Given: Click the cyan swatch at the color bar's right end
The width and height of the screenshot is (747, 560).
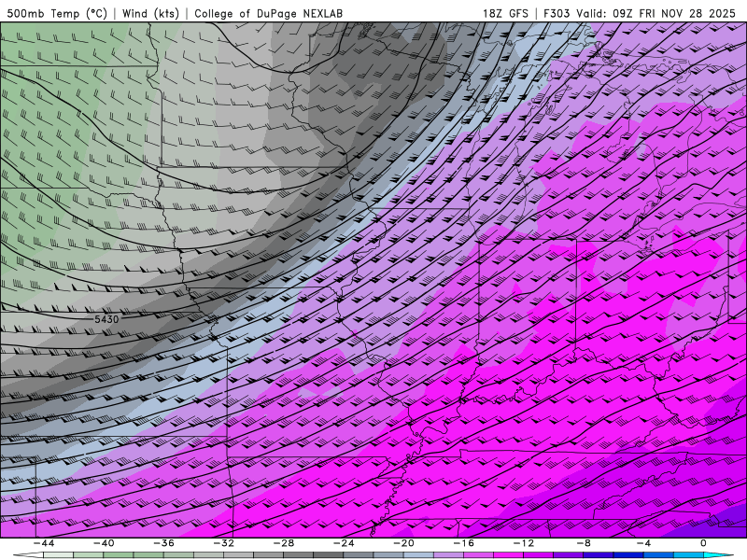Looking at the screenshot, I should [x=718, y=555].
